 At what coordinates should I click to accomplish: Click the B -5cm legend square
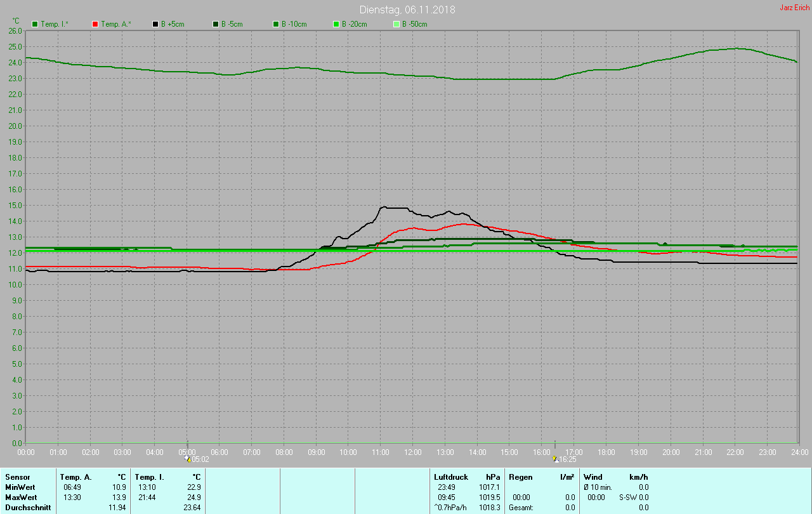point(216,24)
